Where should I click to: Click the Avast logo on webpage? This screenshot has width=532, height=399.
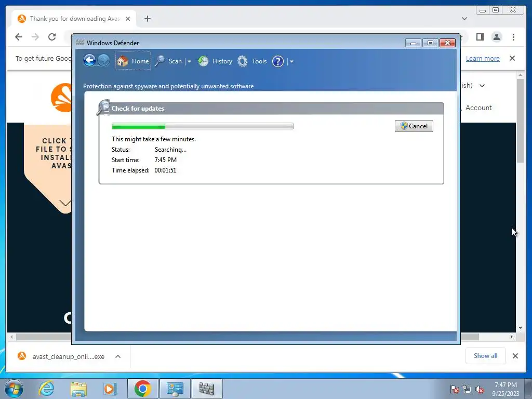61,98
